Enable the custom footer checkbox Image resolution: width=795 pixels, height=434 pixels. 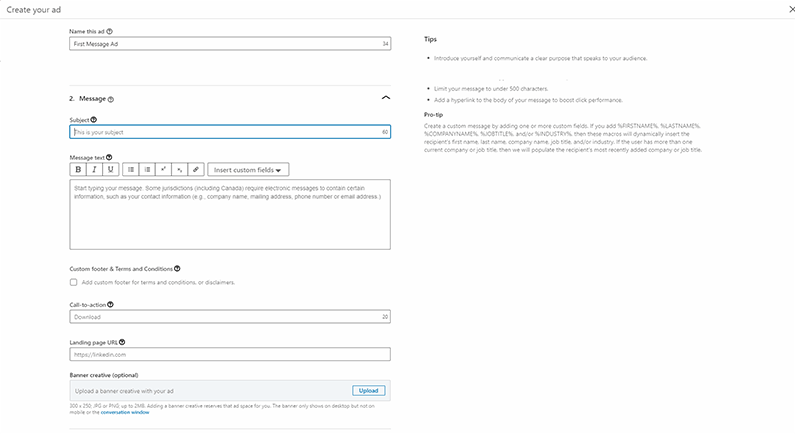tap(74, 282)
